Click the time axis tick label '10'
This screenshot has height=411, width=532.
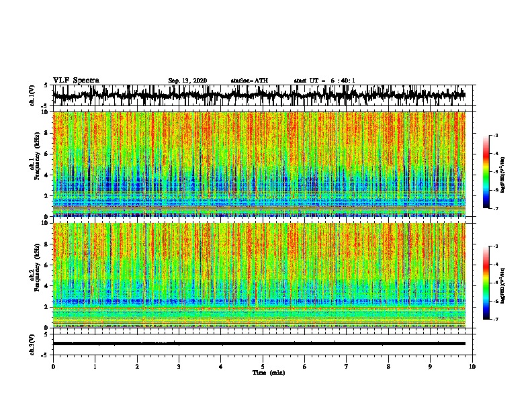pyautogui.click(x=472, y=367)
